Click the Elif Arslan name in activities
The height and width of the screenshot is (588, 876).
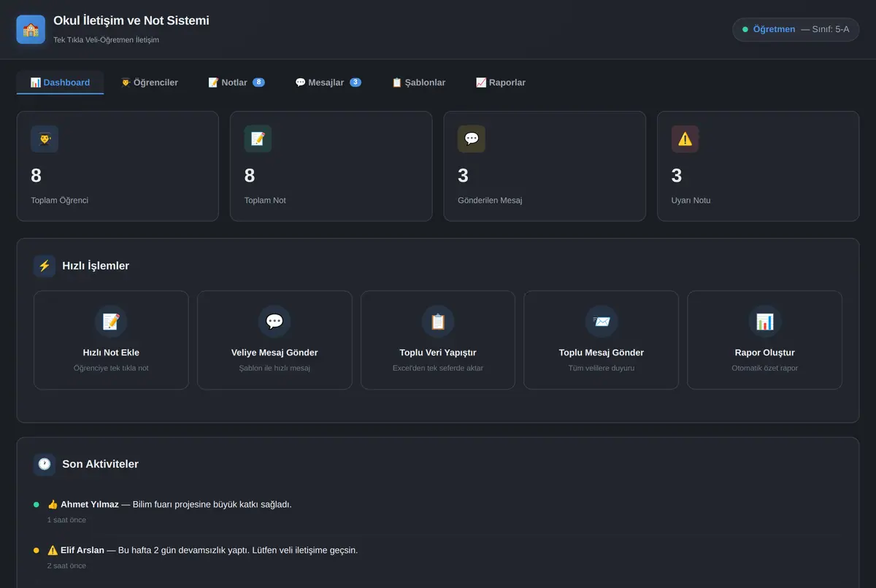pyautogui.click(x=82, y=550)
